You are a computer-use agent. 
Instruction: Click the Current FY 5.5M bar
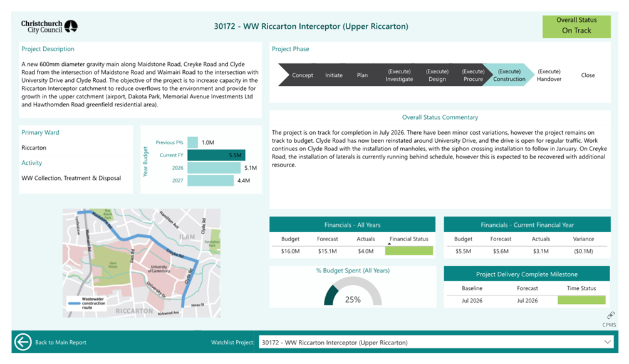216,155
